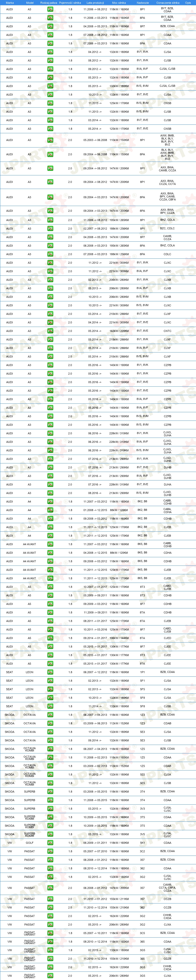
Task: Select the "106kW / 144KM" power cell
Action: (119, 638)
